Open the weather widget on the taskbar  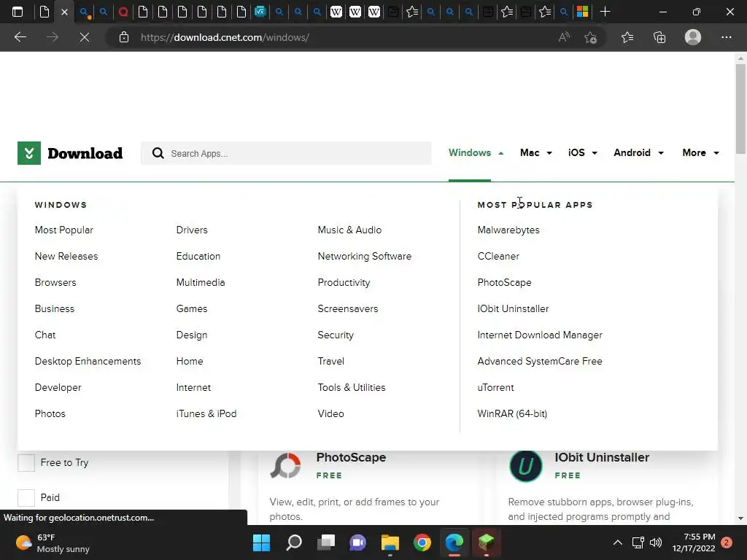coord(53,542)
